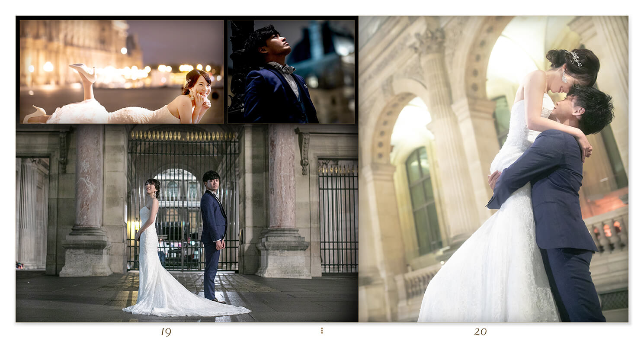Open the page 20 embracing couple photo

493,169
